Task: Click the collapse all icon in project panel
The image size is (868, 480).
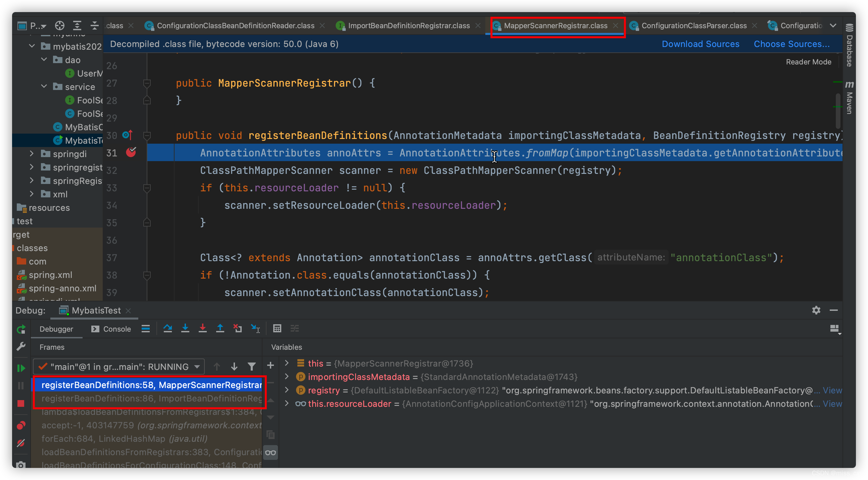Action: 95,26
